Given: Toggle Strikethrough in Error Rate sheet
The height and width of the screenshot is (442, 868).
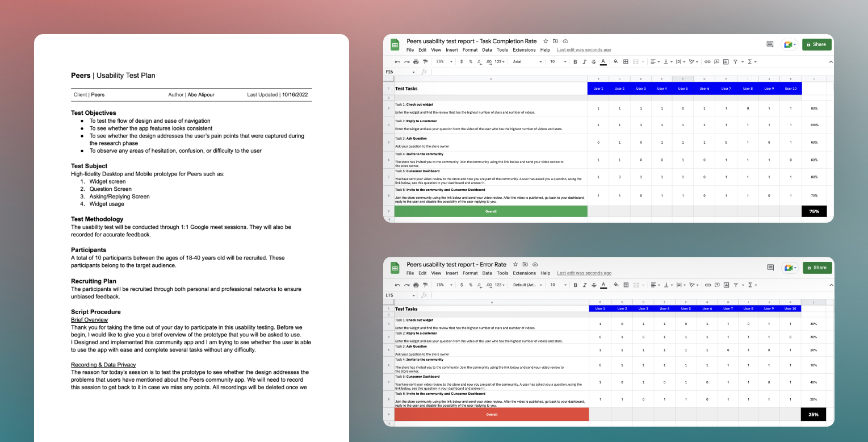Looking at the screenshot, I should pos(594,285).
